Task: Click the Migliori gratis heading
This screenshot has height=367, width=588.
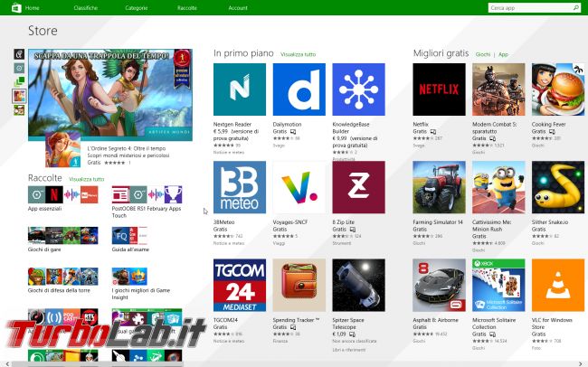Action: click(x=441, y=53)
